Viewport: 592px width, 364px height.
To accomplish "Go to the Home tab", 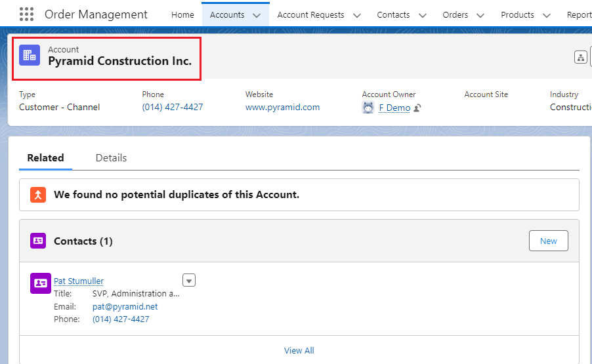I will tap(182, 15).
